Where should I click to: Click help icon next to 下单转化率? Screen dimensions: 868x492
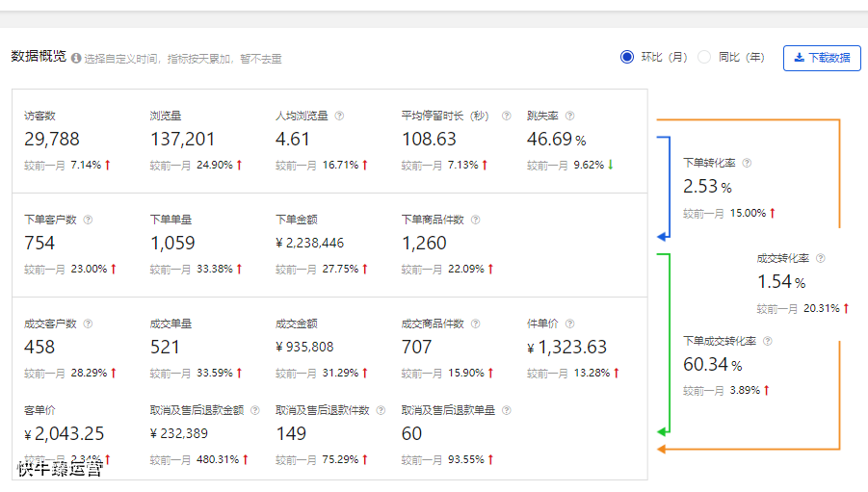pos(747,164)
